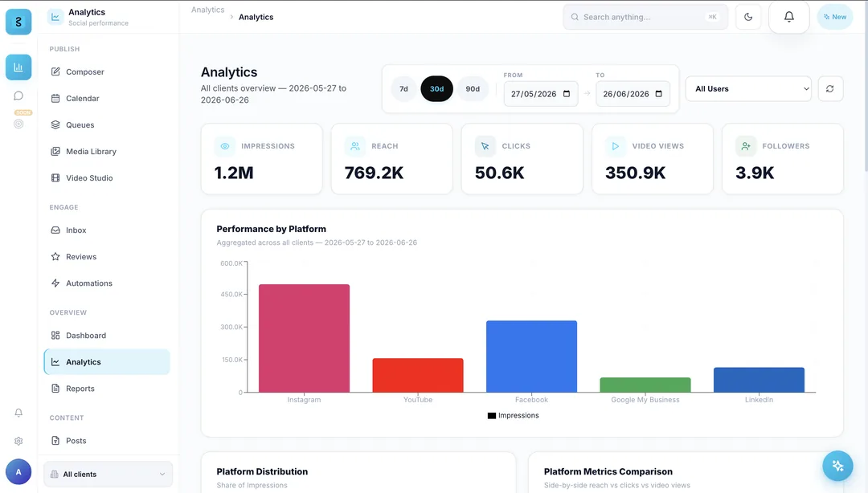Toggle dark mode moon icon

748,17
